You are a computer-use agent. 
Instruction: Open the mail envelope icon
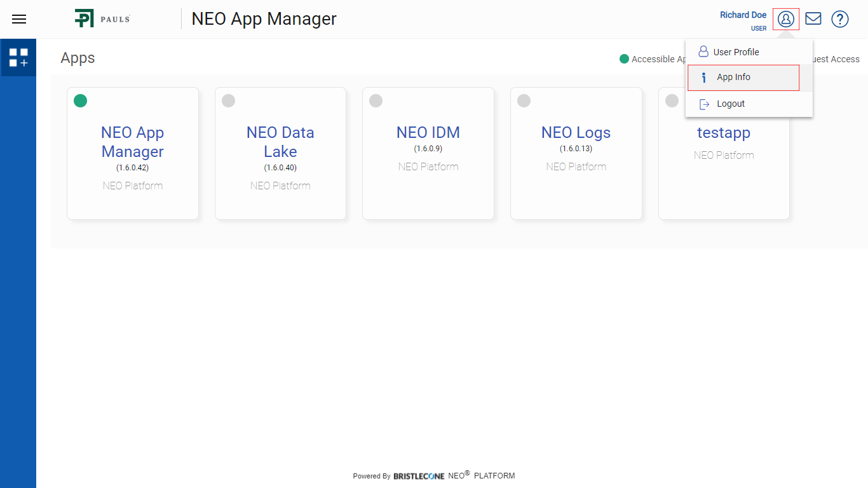(x=813, y=18)
